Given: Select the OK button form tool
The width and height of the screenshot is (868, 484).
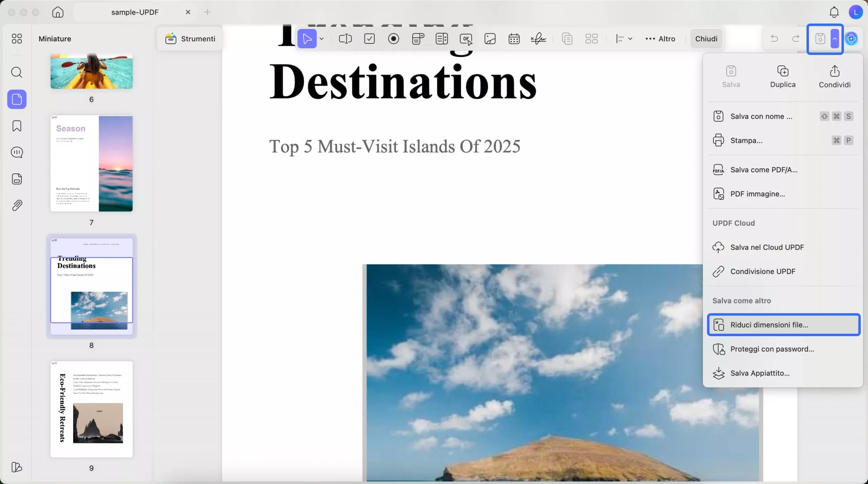Looking at the screenshot, I should [x=466, y=39].
